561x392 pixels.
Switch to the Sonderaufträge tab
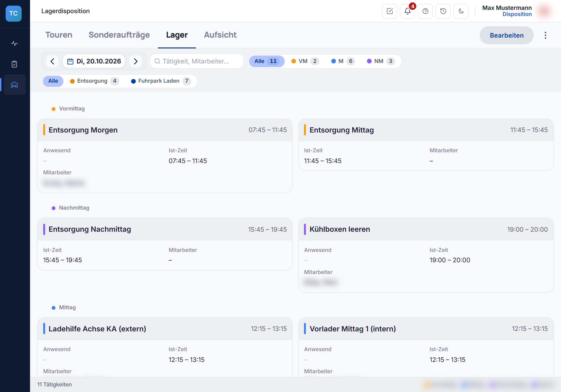pos(119,35)
